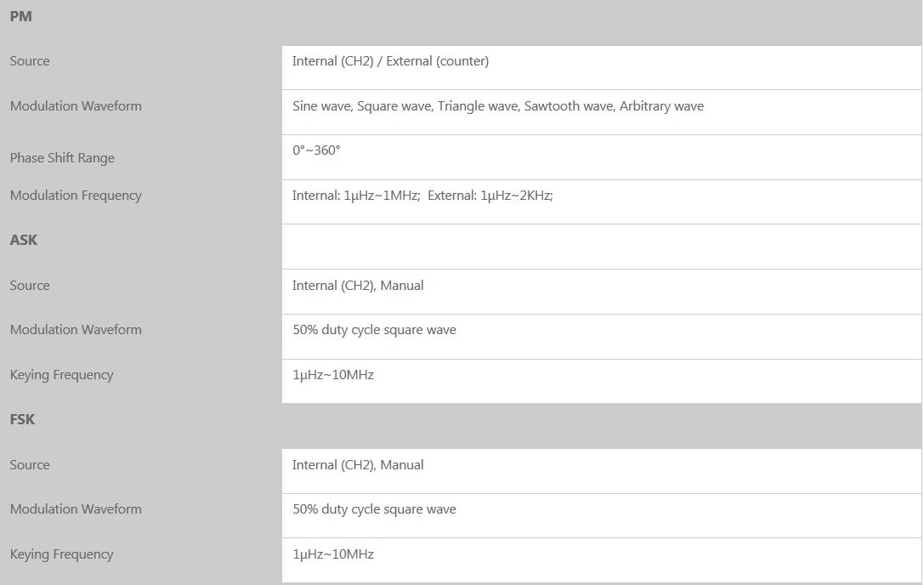Click the PM section heading

tap(21, 16)
